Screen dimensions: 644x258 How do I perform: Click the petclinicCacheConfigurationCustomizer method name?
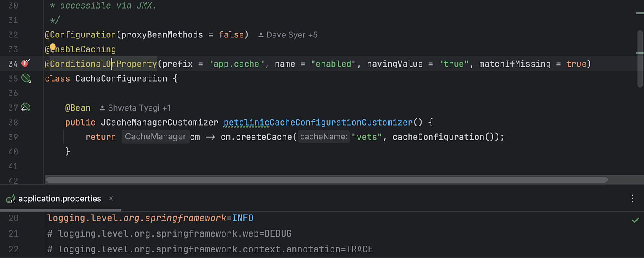pos(318,123)
